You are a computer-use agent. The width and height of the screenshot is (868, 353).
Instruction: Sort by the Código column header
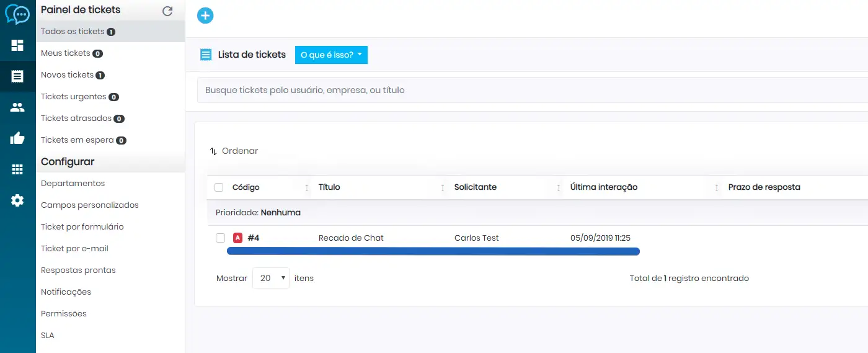[246, 187]
